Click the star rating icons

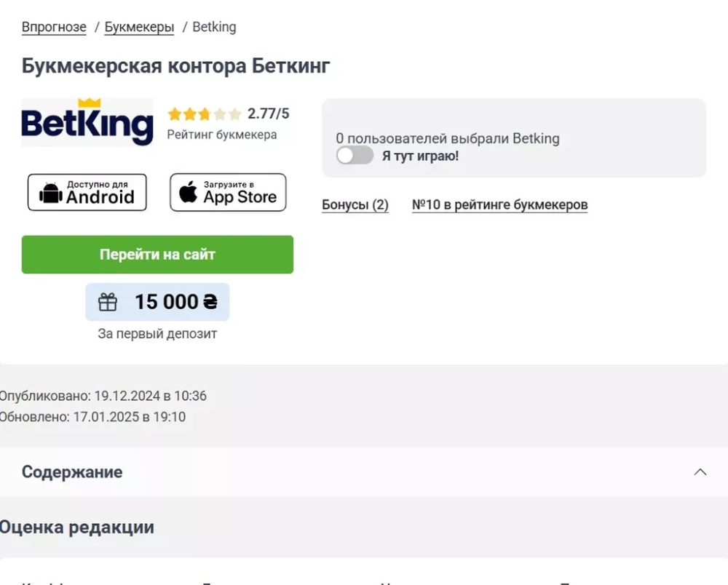[205, 114]
